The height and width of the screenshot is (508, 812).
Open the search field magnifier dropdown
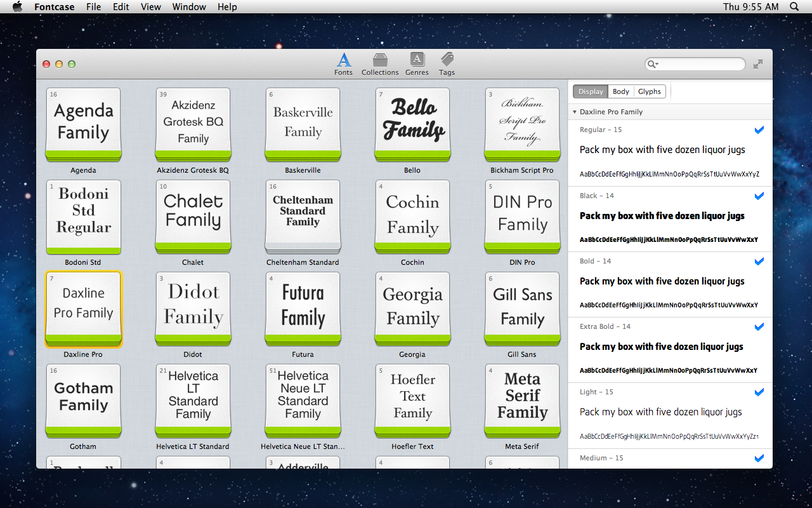[652, 64]
